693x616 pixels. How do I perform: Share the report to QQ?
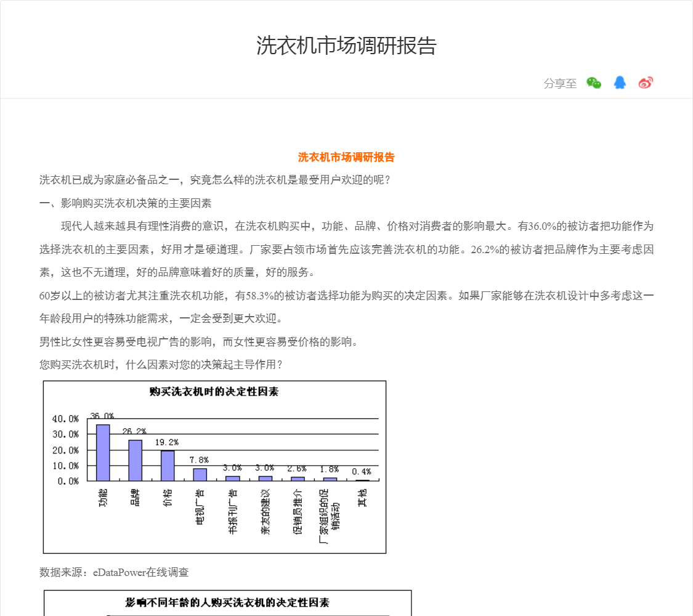[x=620, y=83]
